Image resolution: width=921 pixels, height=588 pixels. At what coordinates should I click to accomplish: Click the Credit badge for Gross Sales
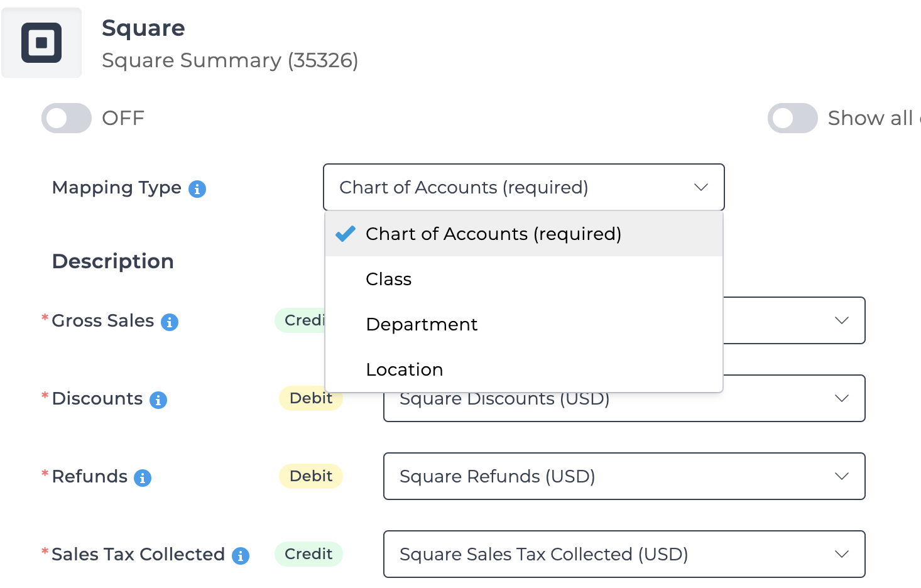[x=300, y=320]
